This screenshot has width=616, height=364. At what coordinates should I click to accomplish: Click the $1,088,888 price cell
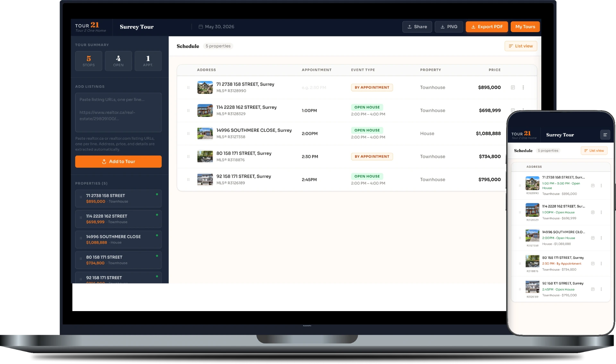point(488,134)
